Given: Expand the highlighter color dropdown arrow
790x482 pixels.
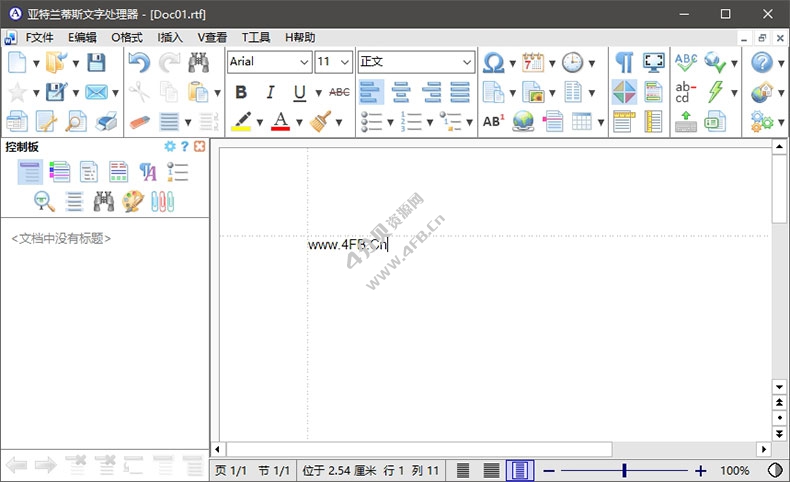Looking at the screenshot, I should tap(260, 122).
